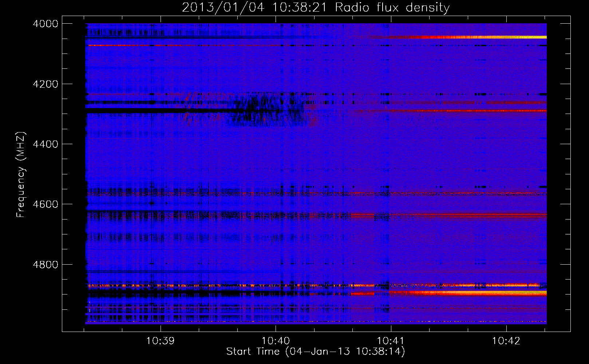This screenshot has height=364, width=589.
Task: Click the 10:39 time tick label
Action: (x=160, y=341)
